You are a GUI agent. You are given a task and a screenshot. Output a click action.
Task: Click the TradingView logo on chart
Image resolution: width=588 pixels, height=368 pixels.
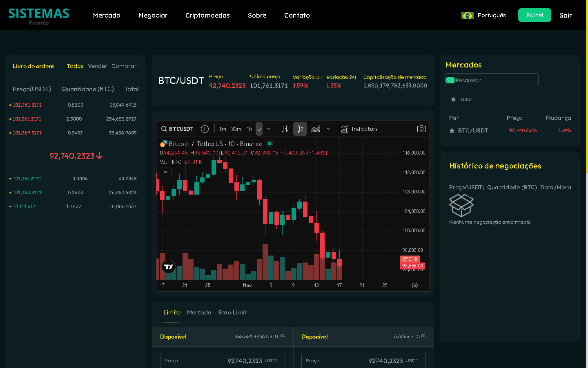tap(168, 267)
